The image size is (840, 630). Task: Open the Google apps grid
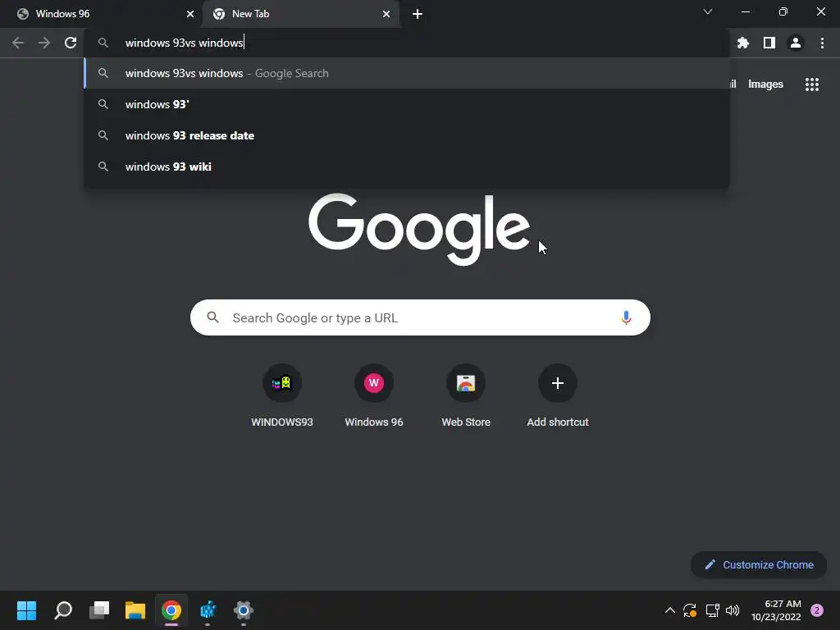(x=812, y=84)
